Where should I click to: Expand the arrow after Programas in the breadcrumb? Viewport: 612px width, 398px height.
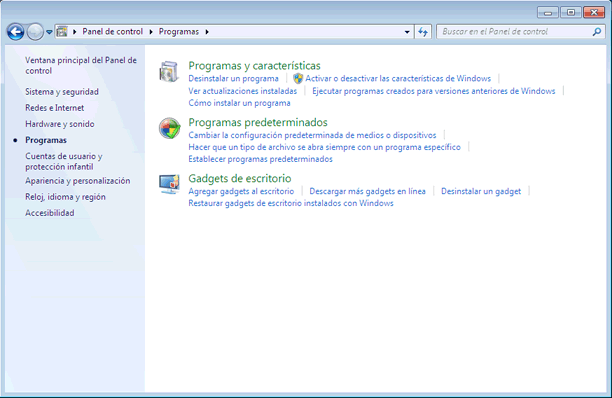click(x=207, y=32)
